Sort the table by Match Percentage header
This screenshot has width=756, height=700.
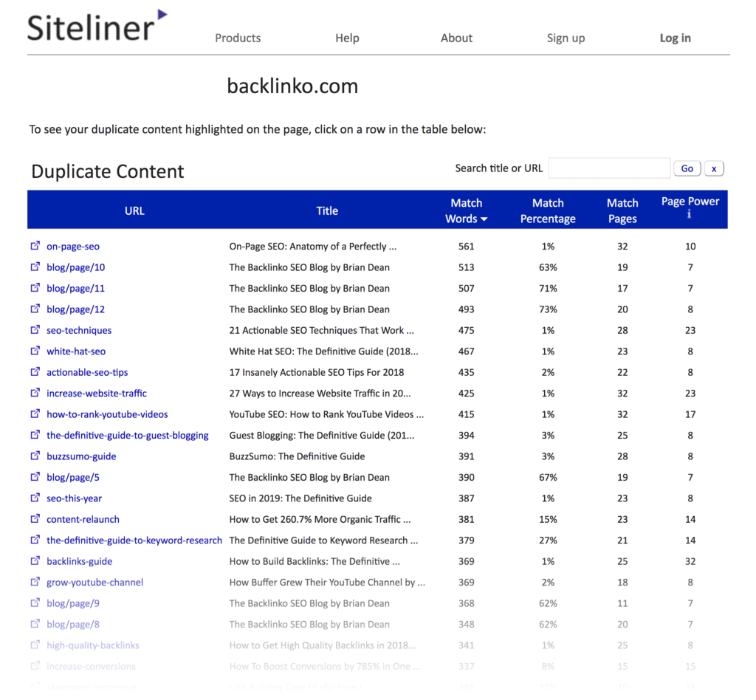548,210
